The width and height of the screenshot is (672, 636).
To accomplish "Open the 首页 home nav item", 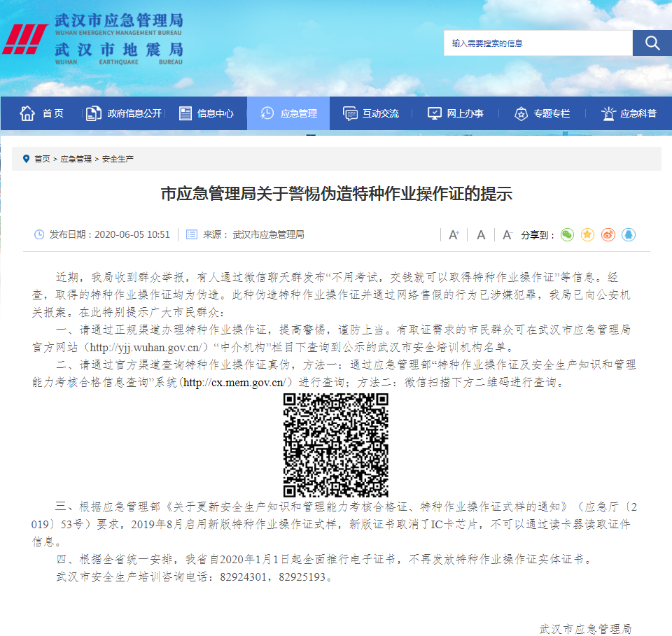I will pyautogui.click(x=41, y=113).
